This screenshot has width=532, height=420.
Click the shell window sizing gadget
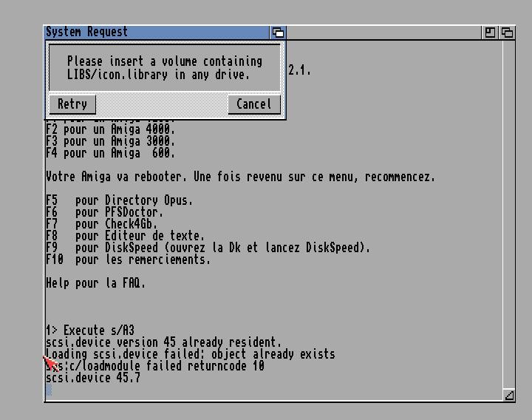tap(509, 395)
